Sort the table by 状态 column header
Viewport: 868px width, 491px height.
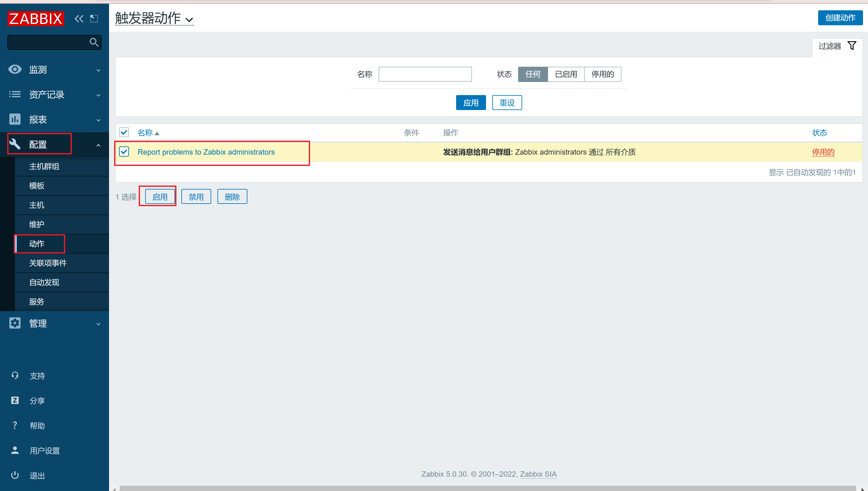[819, 132]
